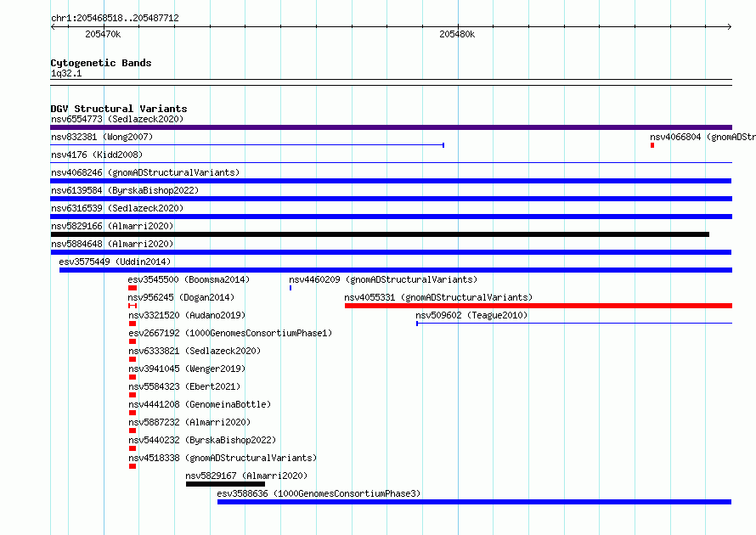Open the nsv5829167 (Almarri2020) label
Screen dimensions: 756x535
tap(246, 476)
